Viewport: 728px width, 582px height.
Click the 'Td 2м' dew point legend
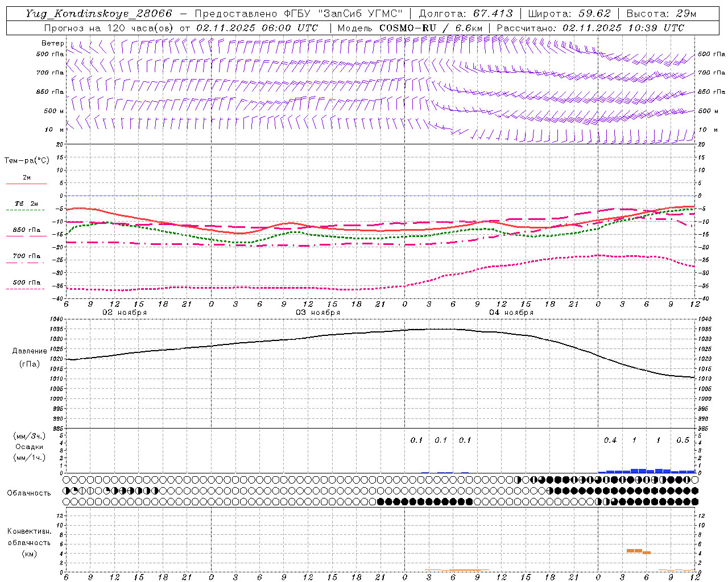27,203
